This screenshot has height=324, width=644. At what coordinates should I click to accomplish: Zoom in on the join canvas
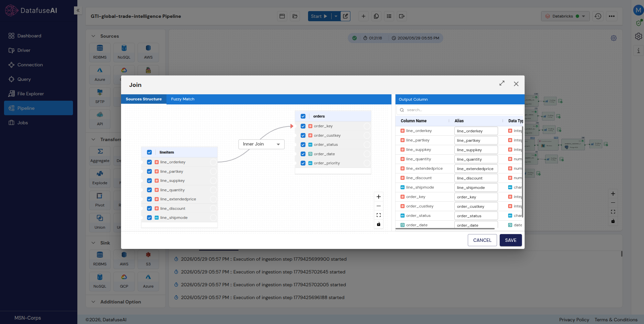pos(379,197)
